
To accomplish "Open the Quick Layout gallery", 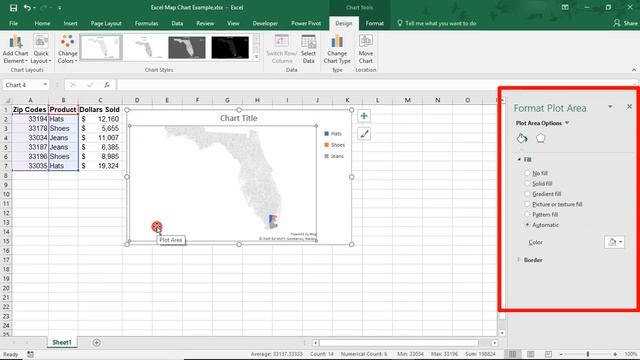I will [x=41, y=49].
